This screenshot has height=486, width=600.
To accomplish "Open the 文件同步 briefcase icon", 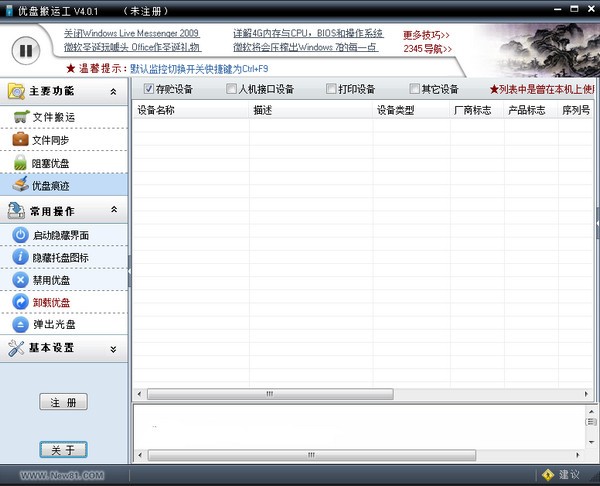I will click(x=21, y=140).
